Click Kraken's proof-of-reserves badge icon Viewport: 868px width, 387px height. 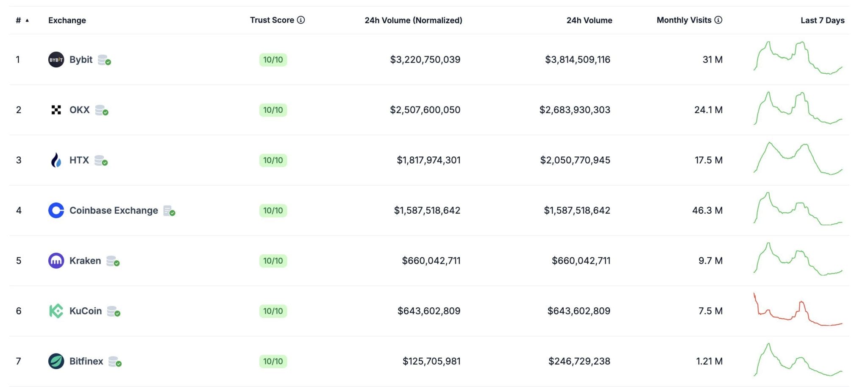click(x=113, y=261)
